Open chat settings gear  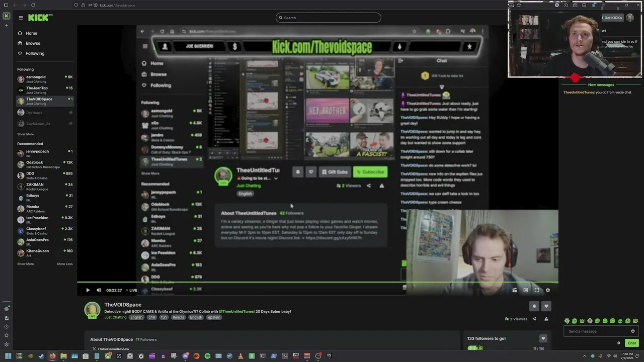click(x=619, y=343)
